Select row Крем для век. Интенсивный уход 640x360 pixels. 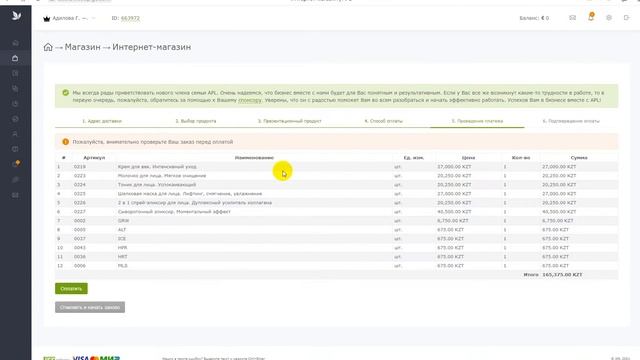pyautogui.click(x=337, y=167)
